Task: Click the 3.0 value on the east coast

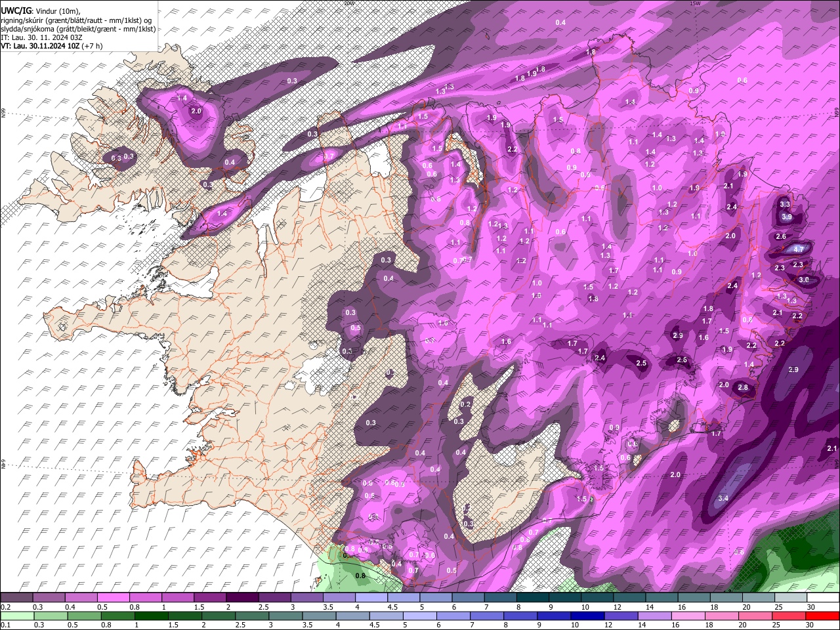Action: (804, 280)
